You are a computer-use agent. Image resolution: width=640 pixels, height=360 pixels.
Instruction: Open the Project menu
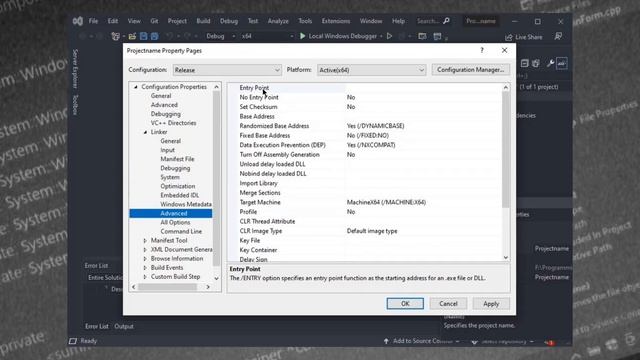point(177,21)
